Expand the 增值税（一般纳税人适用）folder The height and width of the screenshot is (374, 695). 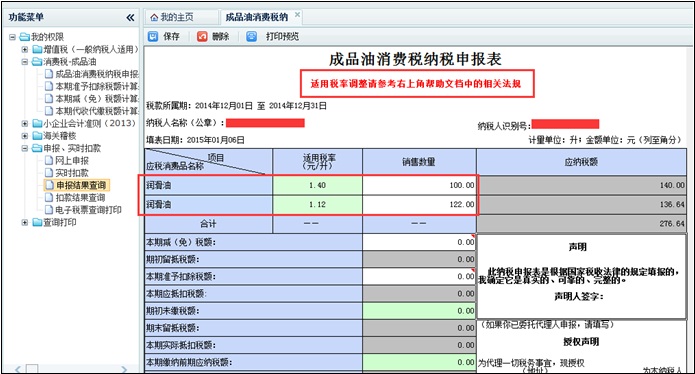tap(25, 49)
